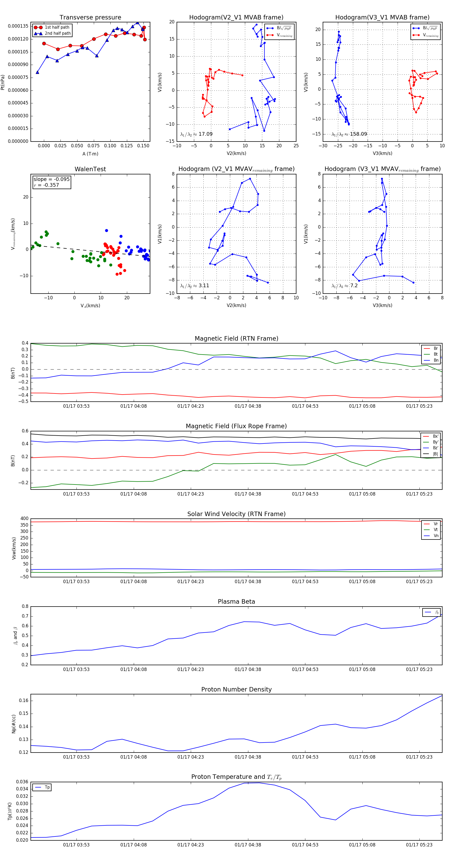Click the "WalenTest" plot title
Viewport: 473px width, 868px height.
tap(90, 169)
